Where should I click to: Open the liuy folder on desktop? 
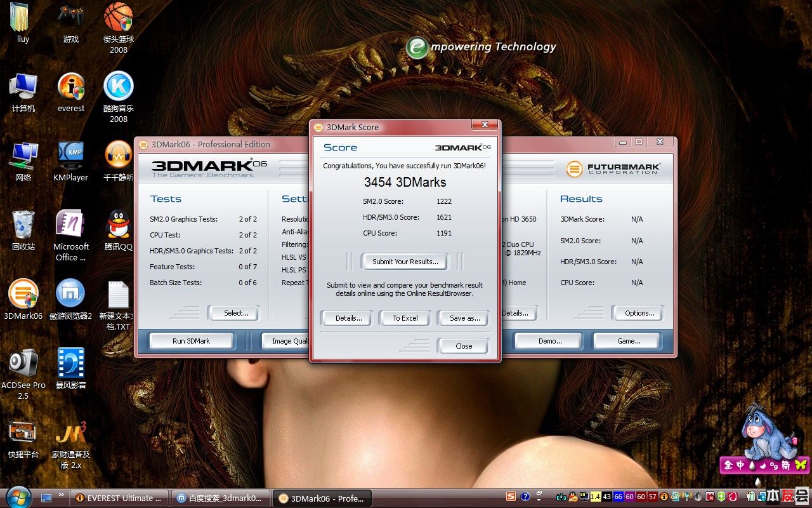coord(23,23)
